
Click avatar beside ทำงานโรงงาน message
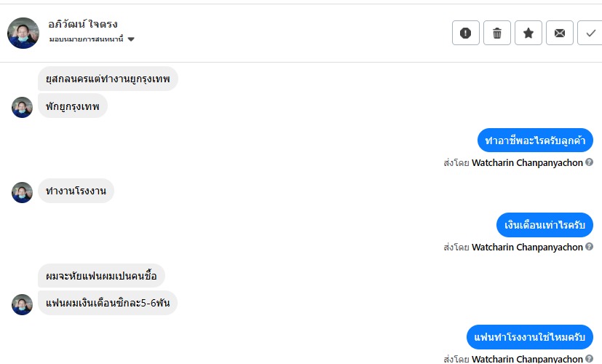point(22,192)
